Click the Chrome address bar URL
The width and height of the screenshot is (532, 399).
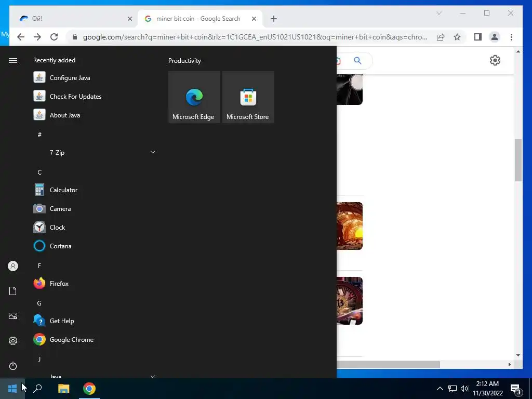point(255,37)
